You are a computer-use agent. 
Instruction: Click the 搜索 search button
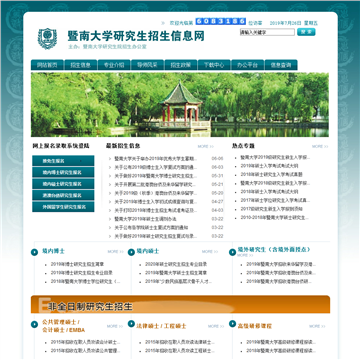pos(306,32)
